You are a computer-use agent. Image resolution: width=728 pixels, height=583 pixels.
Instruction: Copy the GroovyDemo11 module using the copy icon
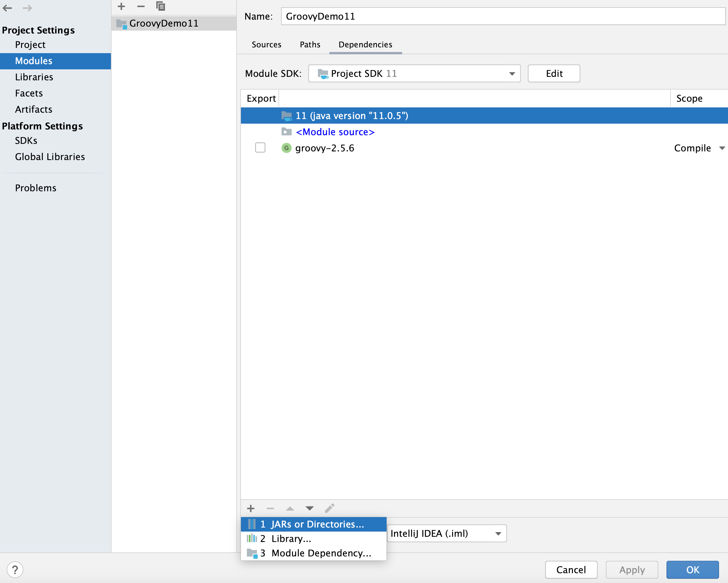pos(161,6)
